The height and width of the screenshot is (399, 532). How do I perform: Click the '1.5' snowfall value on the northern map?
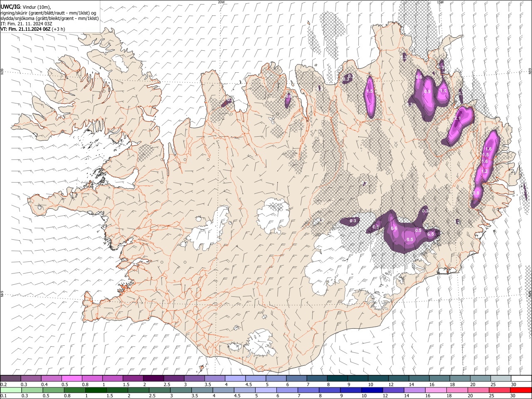[x=369, y=91]
